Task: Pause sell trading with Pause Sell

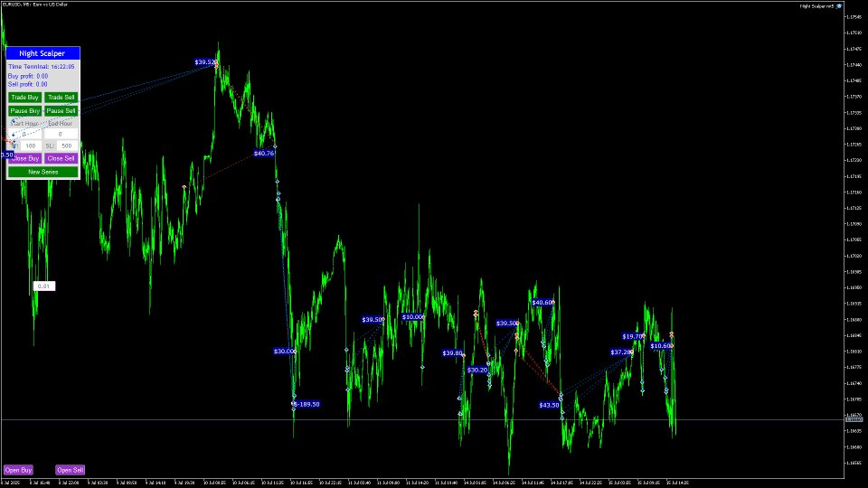Action: [61, 110]
